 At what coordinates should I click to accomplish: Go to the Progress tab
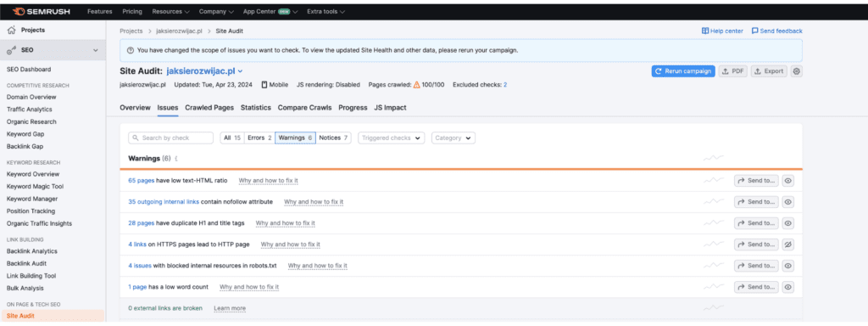click(353, 108)
